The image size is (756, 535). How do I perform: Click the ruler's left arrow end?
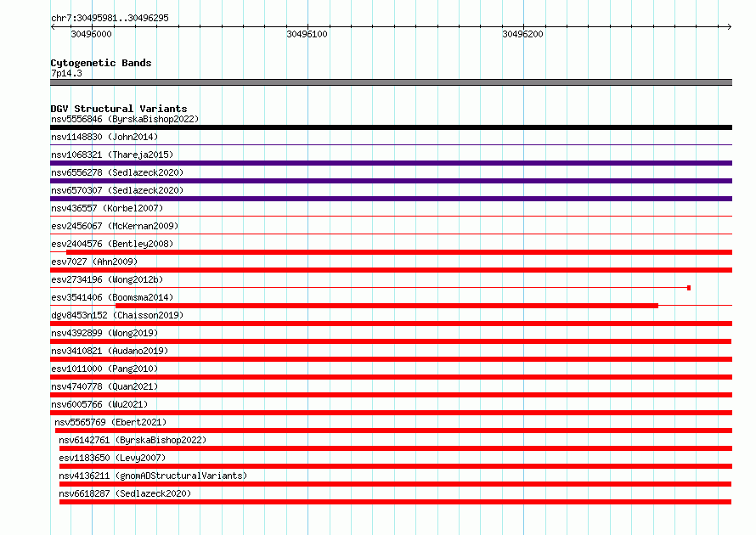(53, 26)
